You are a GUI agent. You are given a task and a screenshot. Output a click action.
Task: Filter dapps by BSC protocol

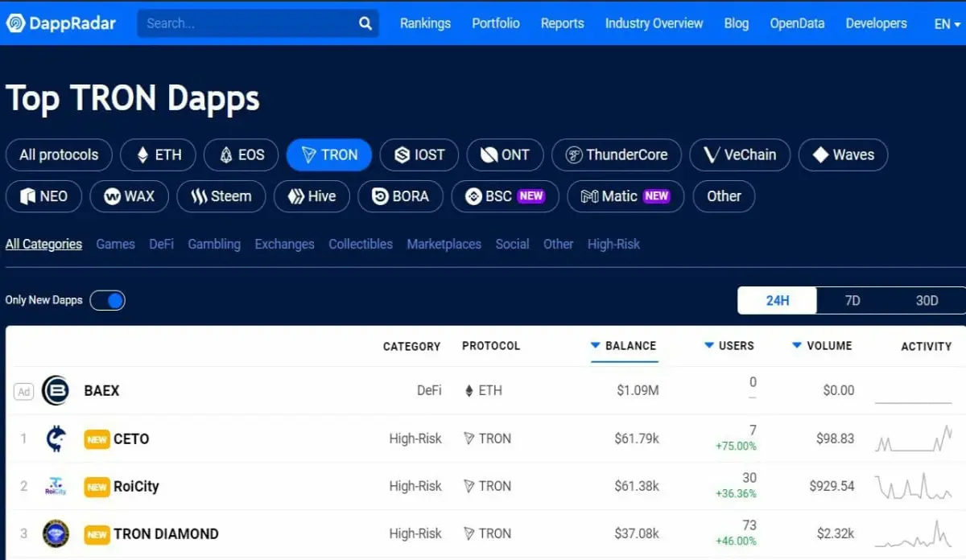(505, 196)
